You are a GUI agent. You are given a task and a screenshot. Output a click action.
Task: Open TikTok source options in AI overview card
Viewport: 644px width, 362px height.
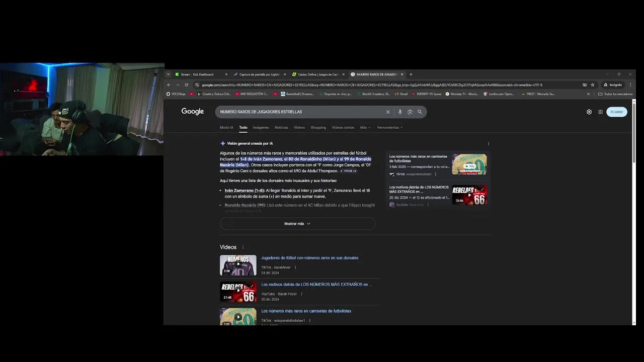(436, 174)
